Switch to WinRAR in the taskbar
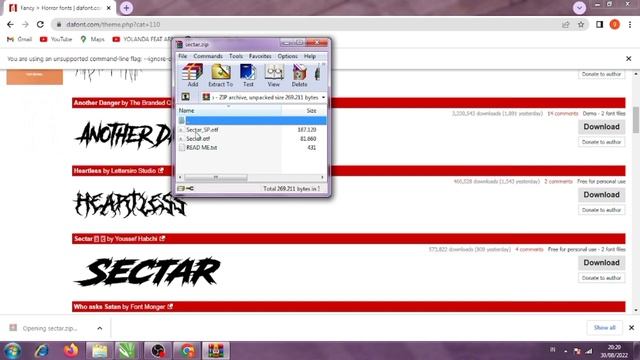The image size is (640, 360). pos(216,351)
